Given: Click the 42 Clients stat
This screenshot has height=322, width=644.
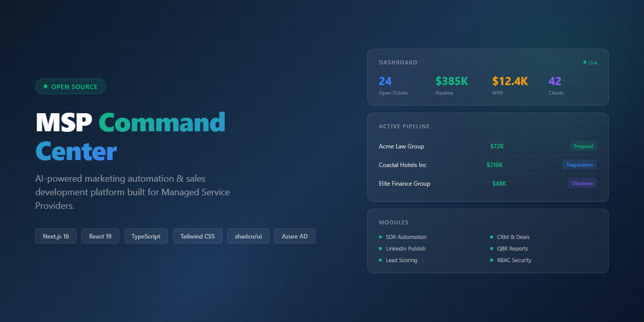Looking at the screenshot, I should tap(556, 86).
